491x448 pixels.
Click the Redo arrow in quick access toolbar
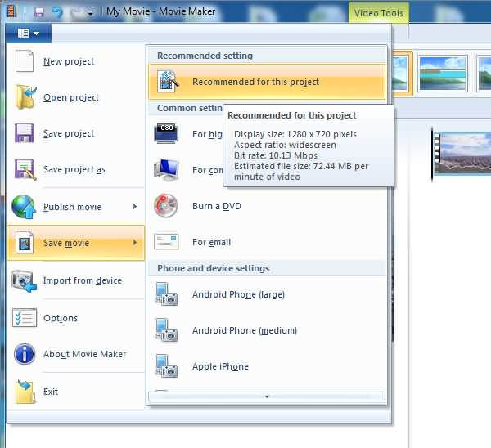click(76, 12)
